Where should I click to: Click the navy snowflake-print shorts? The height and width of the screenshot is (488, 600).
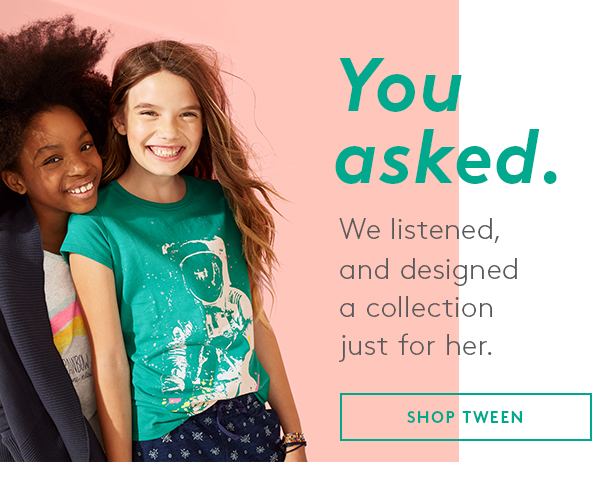(209, 431)
